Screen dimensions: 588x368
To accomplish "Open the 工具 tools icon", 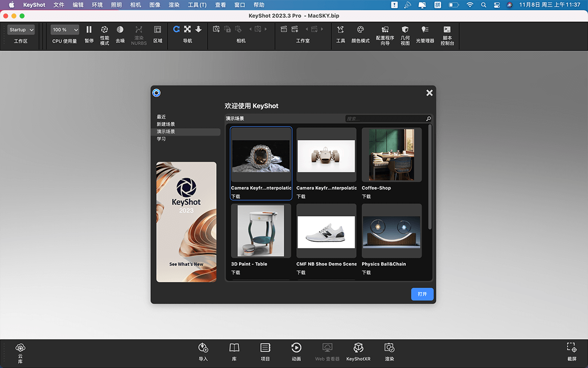I will click(x=341, y=30).
